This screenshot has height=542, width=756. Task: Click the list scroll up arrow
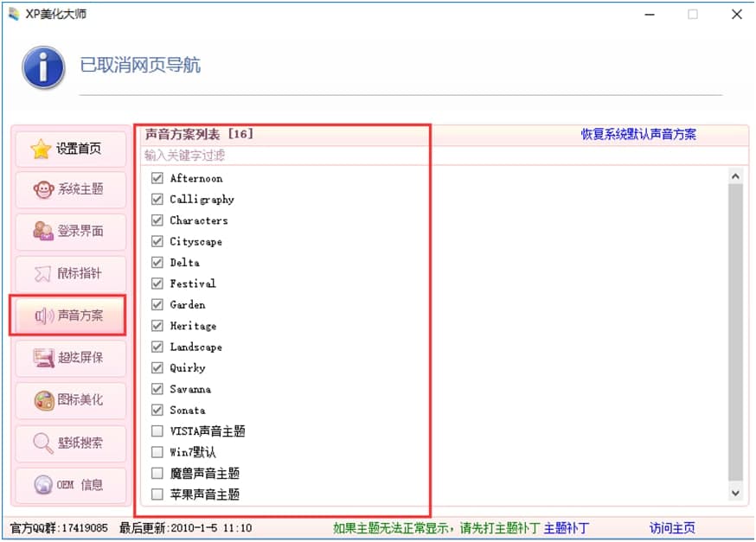tap(735, 176)
